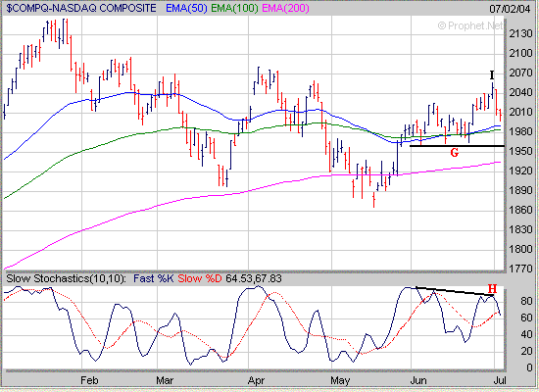Click the 60 stochastic axis label
The width and height of the screenshot is (539, 392).
526,318
